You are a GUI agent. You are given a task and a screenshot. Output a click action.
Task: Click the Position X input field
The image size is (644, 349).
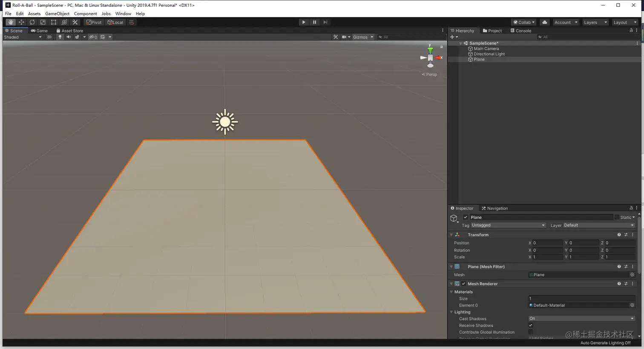(548, 243)
